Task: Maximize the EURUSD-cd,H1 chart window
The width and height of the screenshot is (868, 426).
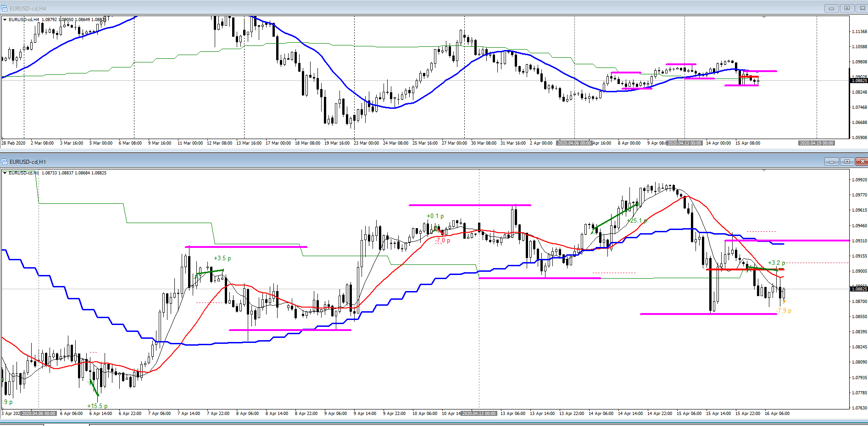Action: [847, 162]
